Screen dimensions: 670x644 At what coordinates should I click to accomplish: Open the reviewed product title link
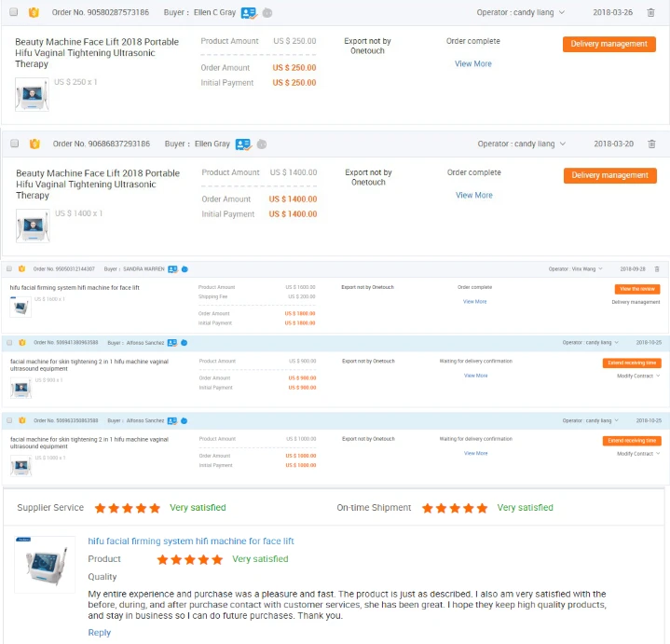pyautogui.click(x=191, y=541)
